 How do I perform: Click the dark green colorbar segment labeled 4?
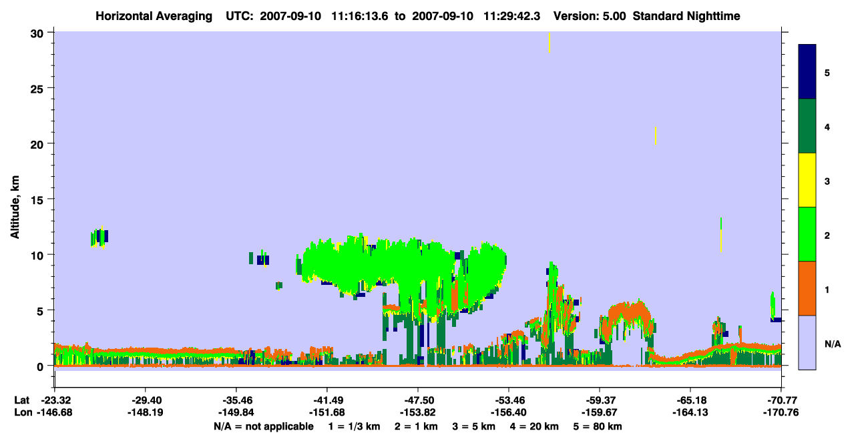tap(807, 126)
